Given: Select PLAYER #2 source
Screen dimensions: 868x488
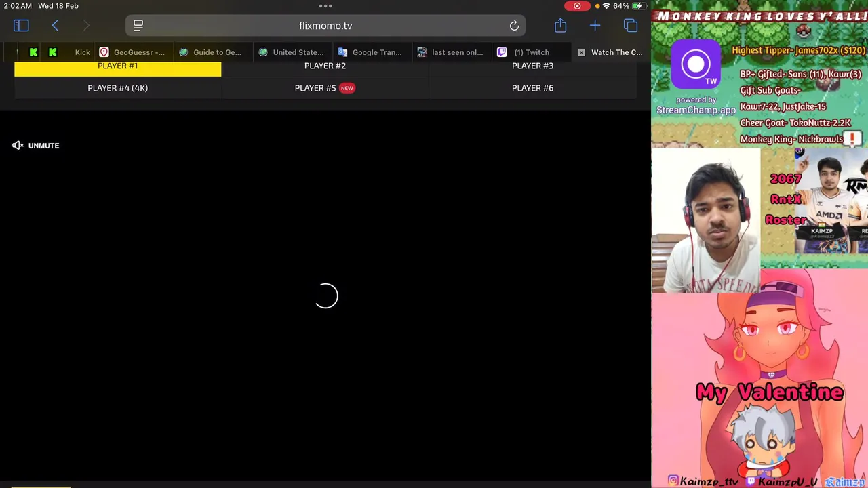Looking at the screenshot, I should [325, 68].
